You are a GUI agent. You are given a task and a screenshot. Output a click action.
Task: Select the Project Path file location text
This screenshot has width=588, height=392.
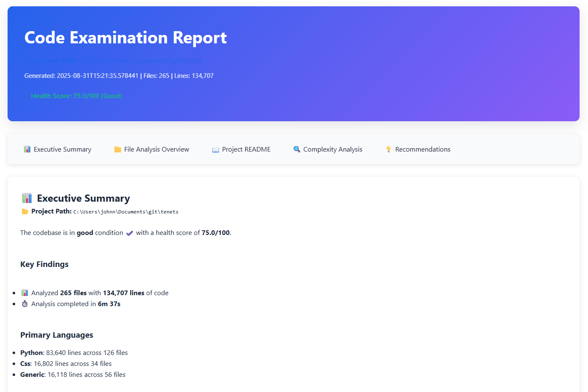[126, 211]
